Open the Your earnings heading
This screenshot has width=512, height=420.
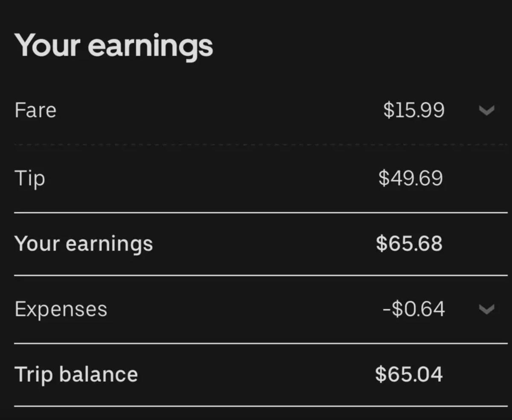click(x=114, y=44)
